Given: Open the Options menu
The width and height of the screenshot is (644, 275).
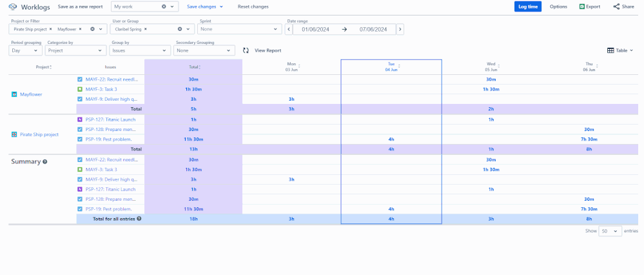Looking at the screenshot, I should pos(558,6).
